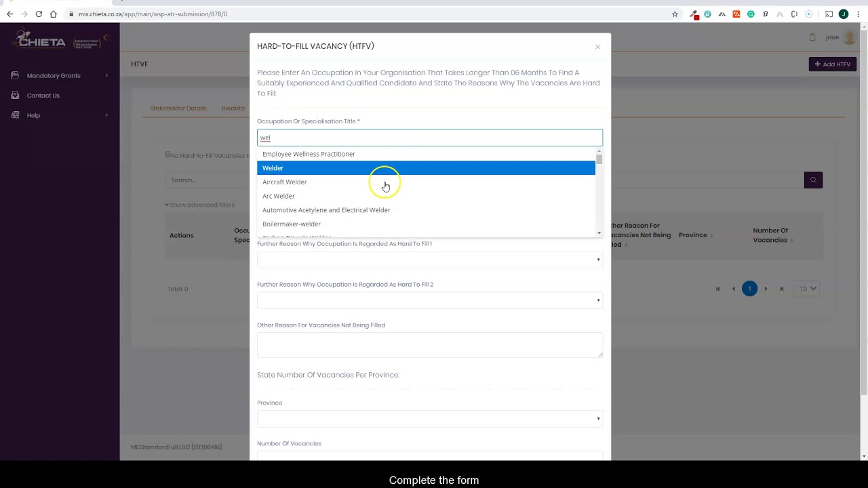Expand Mandatory Grants sidebar menu
This screenshot has height=488, width=868.
[60, 75]
